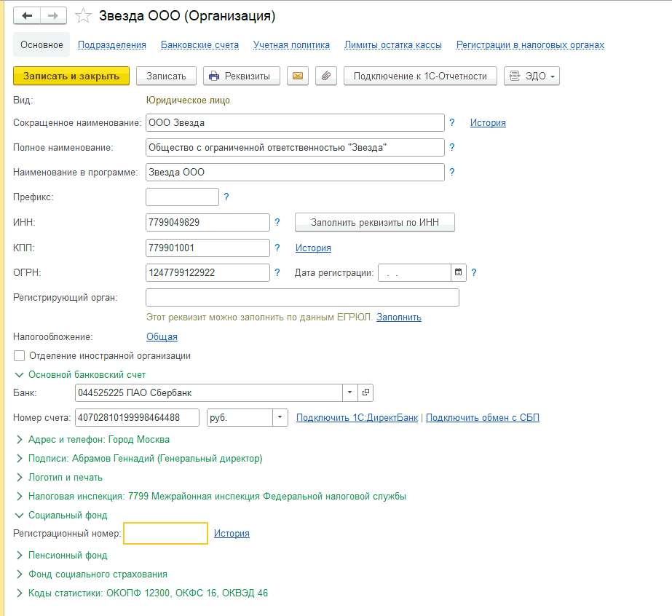Open calendar picker for Дата регистрации
The image size is (672, 616).
tap(459, 272)
